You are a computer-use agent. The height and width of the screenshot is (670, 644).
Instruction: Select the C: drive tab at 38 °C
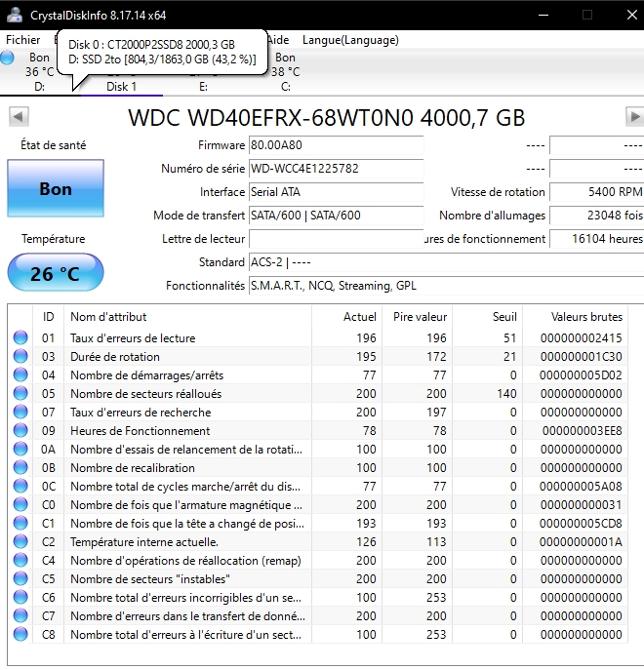point(285,78)
